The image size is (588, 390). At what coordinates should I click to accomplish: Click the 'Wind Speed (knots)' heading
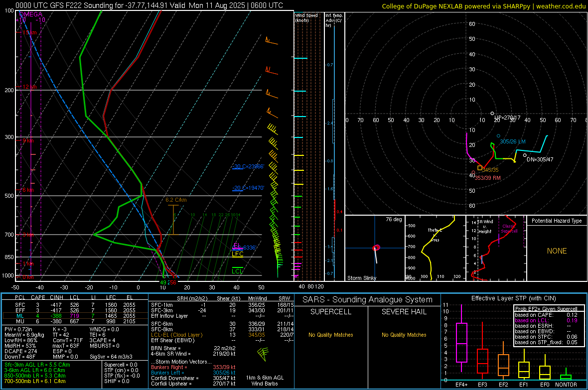(306, 17)
